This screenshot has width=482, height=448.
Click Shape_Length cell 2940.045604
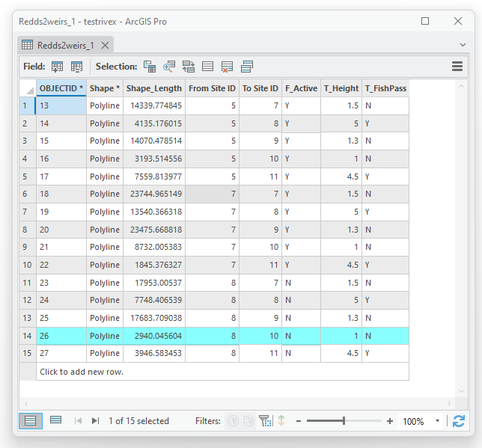(x=154, y=336)
